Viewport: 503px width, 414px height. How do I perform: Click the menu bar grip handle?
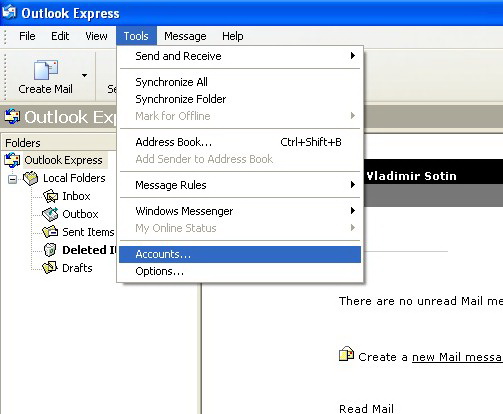point(5,36)
